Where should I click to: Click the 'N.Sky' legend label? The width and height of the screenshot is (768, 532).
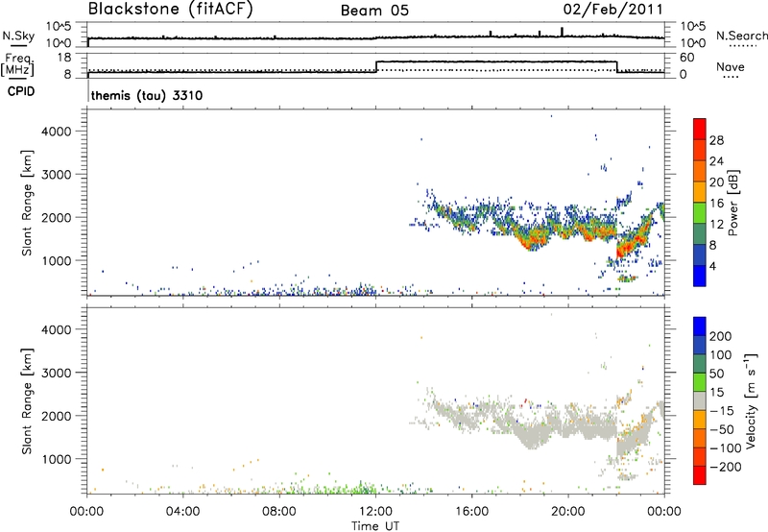18,36
